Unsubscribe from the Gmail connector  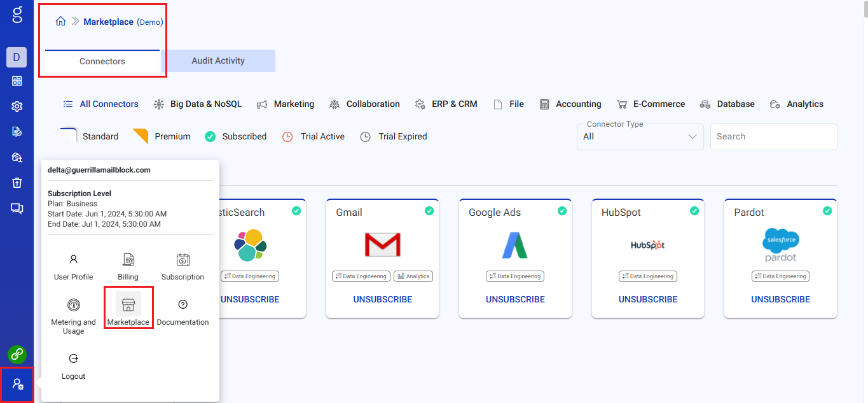382,299
